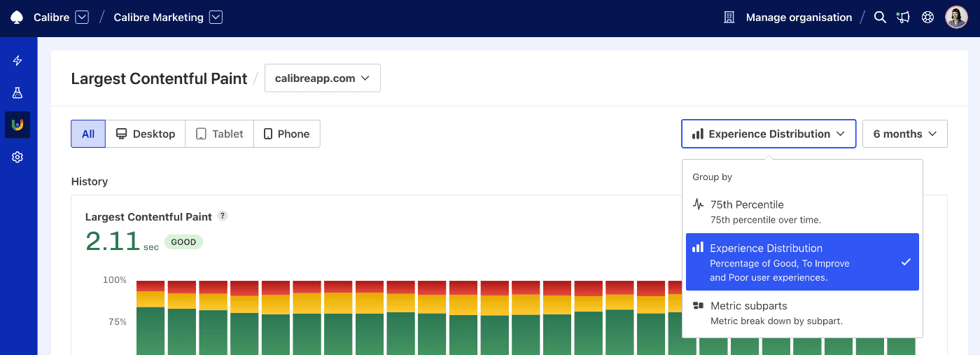Open the user profile avatar
The width and height of the screenshot is (980, 355).
(x=956, y=18)
